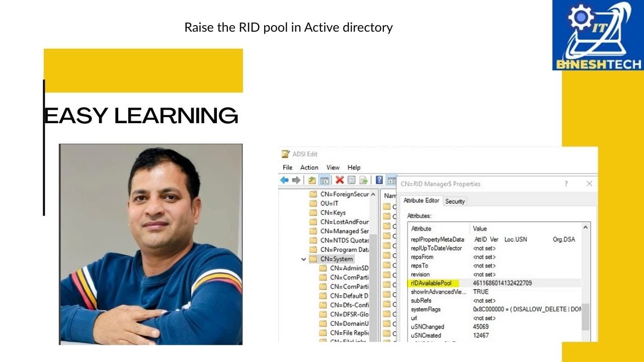The height and width of the screenshot is (362, 644).
Task: Select the subRefs attribute row
Action: pyautogui.click(x=495, y=301)
